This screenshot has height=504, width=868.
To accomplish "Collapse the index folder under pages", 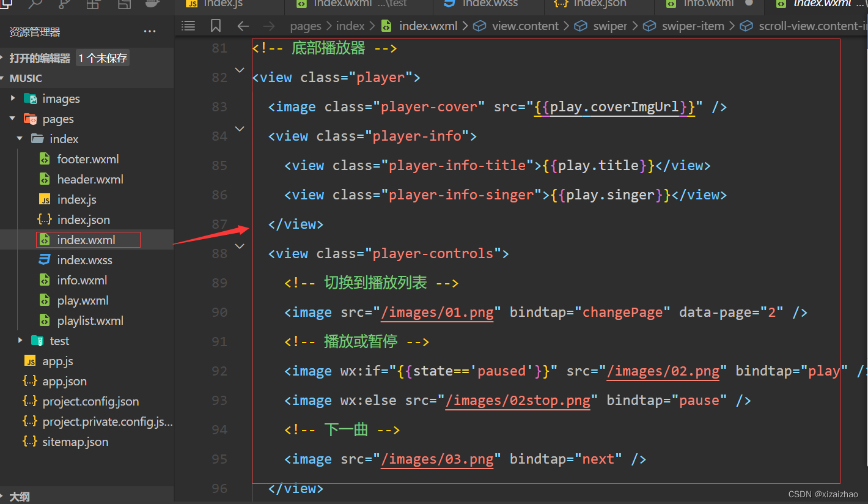I will click(x=20, y=139).
